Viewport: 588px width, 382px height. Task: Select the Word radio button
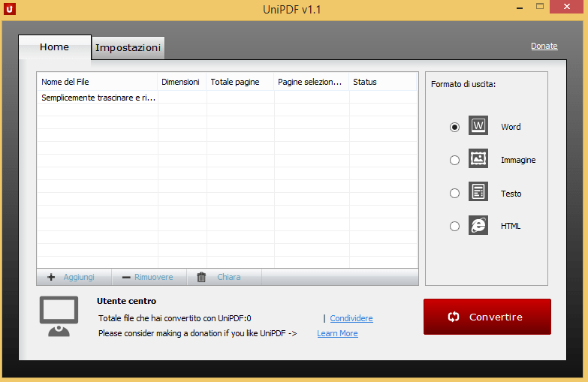454,127
